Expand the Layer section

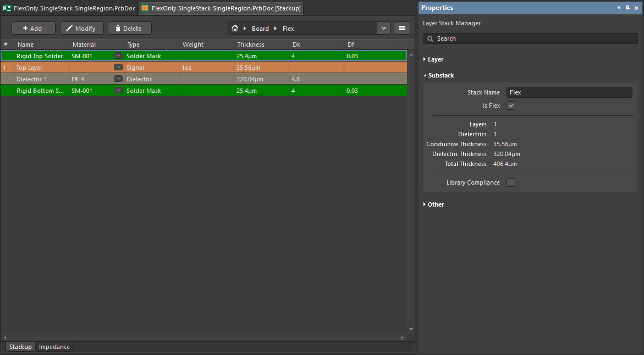(435, 59)
